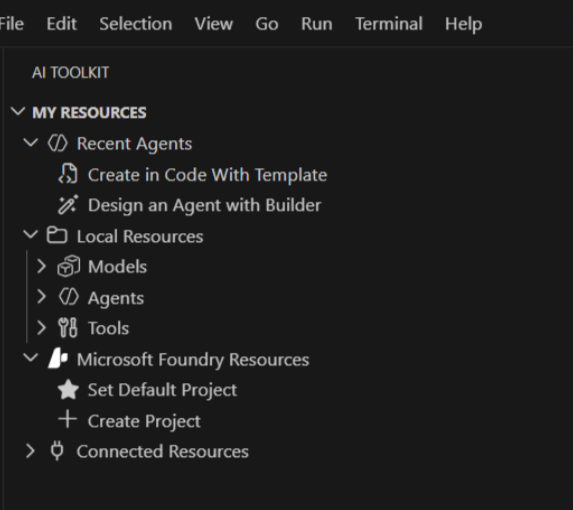
Task: Select the Agents tree item label
Action: (116, 298)
